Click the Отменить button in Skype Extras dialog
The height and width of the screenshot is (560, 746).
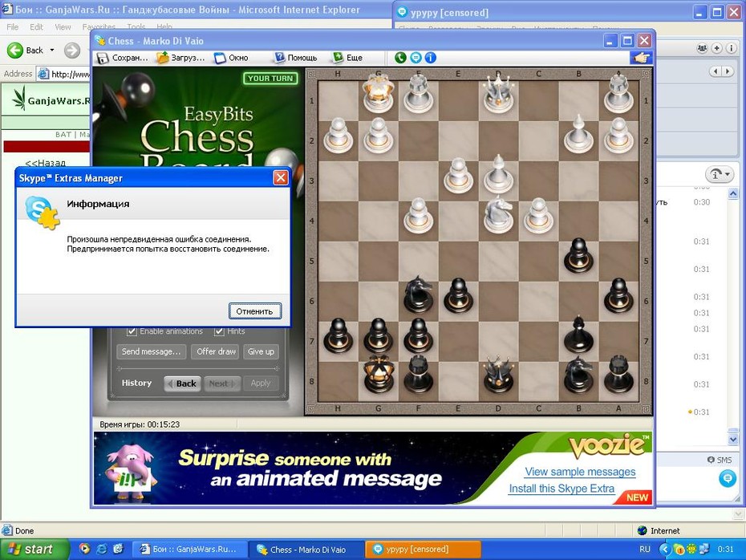254,311
